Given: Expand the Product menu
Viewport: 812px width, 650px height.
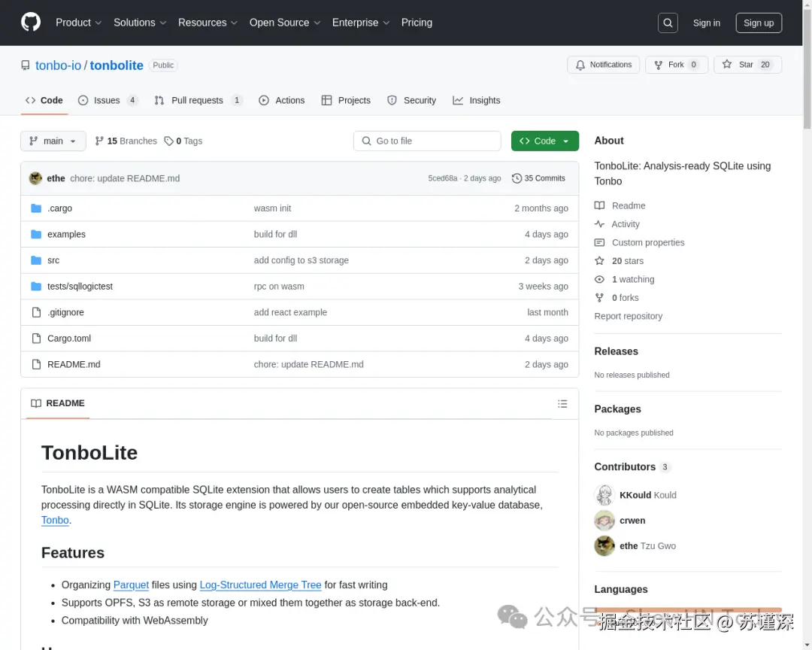Looking at the screenshot, I should 78,23.
